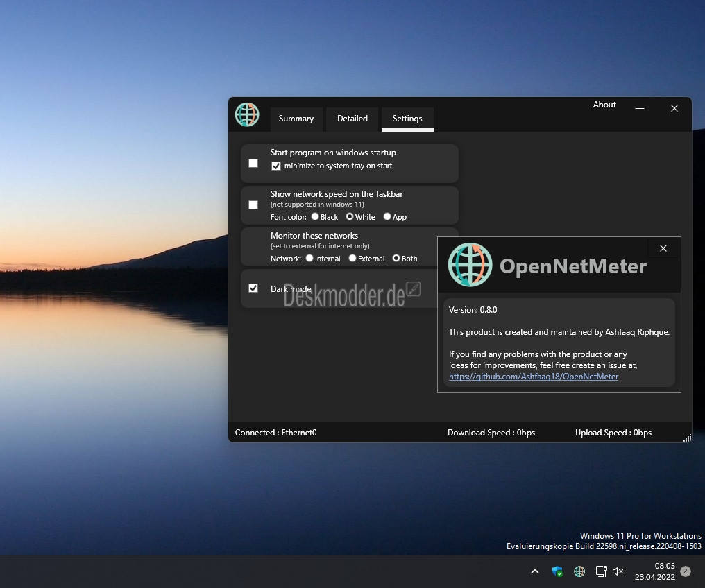Click the muted volume tray icon

[x=618, y=571]
